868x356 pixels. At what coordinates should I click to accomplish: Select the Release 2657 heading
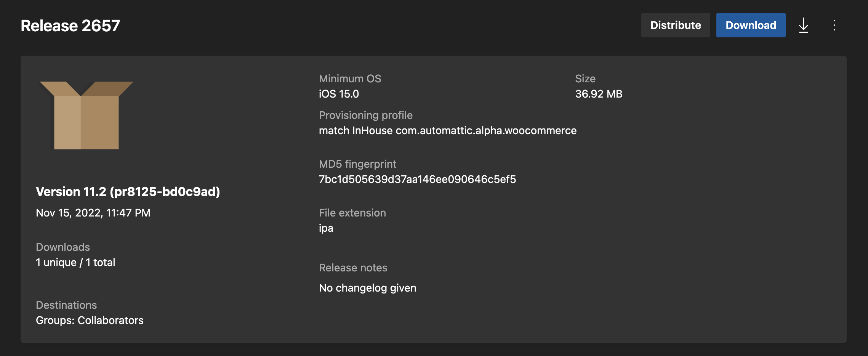pyautogui.click(x=70, y=26)
